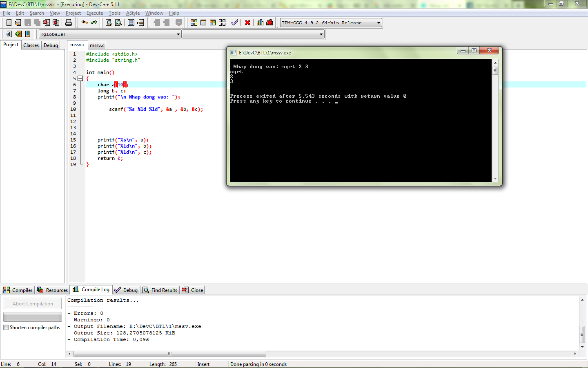Click the Syntax Check checkmark icon
The image size is (588, 368).
235,22
